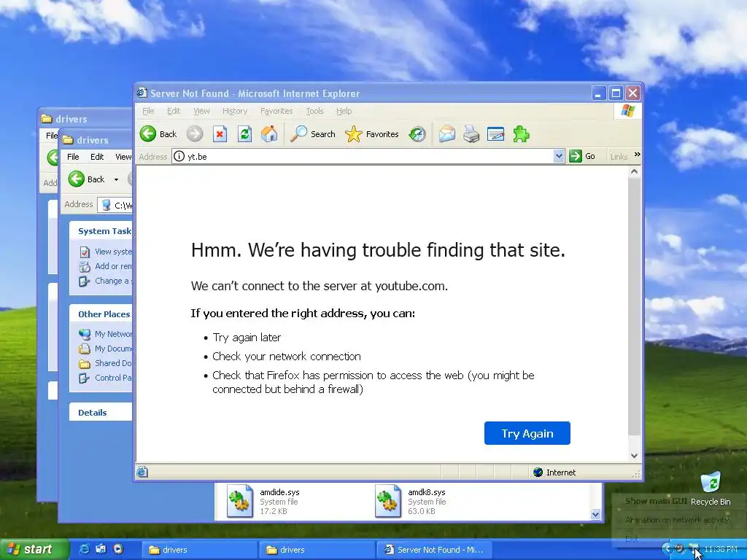Open the Tools menu

(x=314, y=111)
